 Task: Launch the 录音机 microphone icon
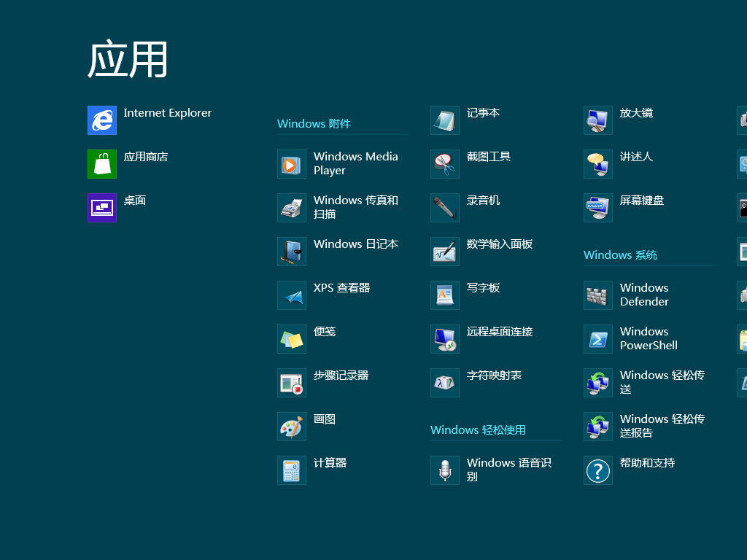pyautogui.click(x=445, y=208)
